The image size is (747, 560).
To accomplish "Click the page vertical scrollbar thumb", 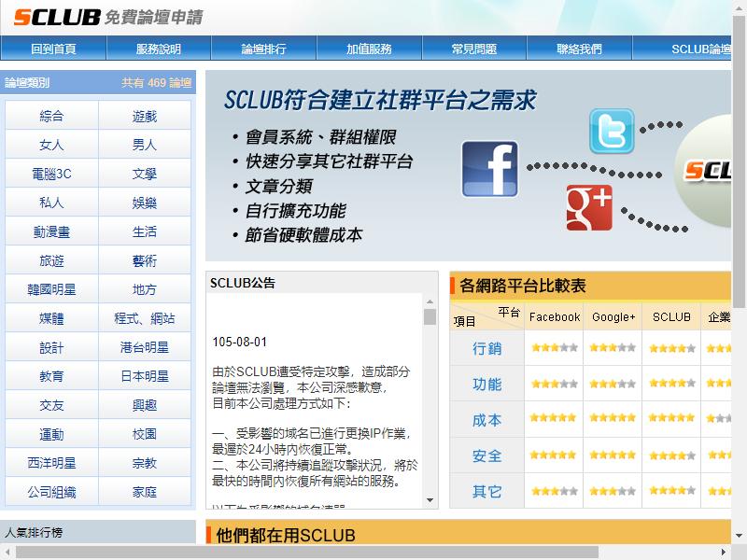I will (739, 161).
